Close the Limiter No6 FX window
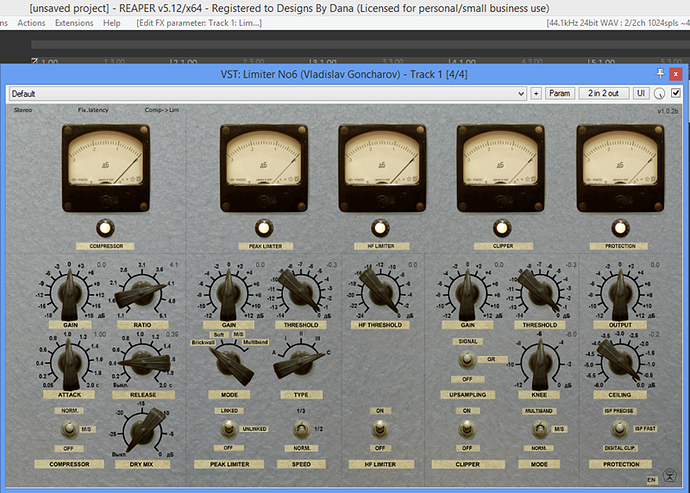Viewport: 690px width, 493px height. pyautogui.click(x=675, y=74)
